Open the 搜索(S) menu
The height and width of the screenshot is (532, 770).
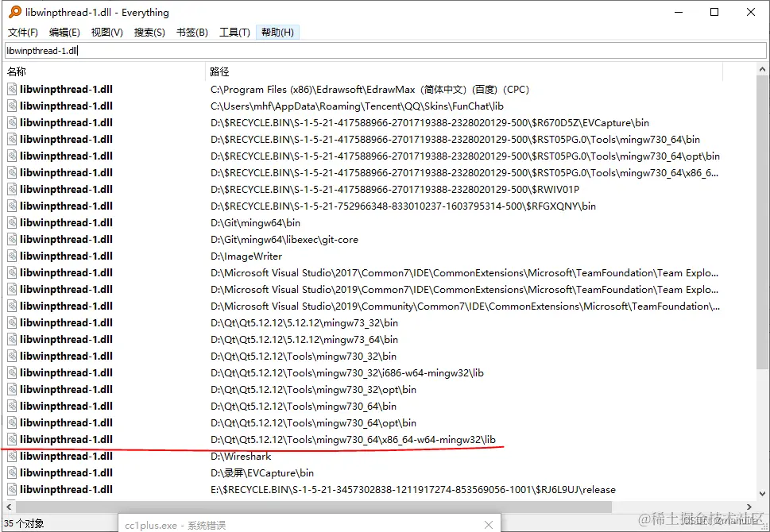(x=149, y=33)
